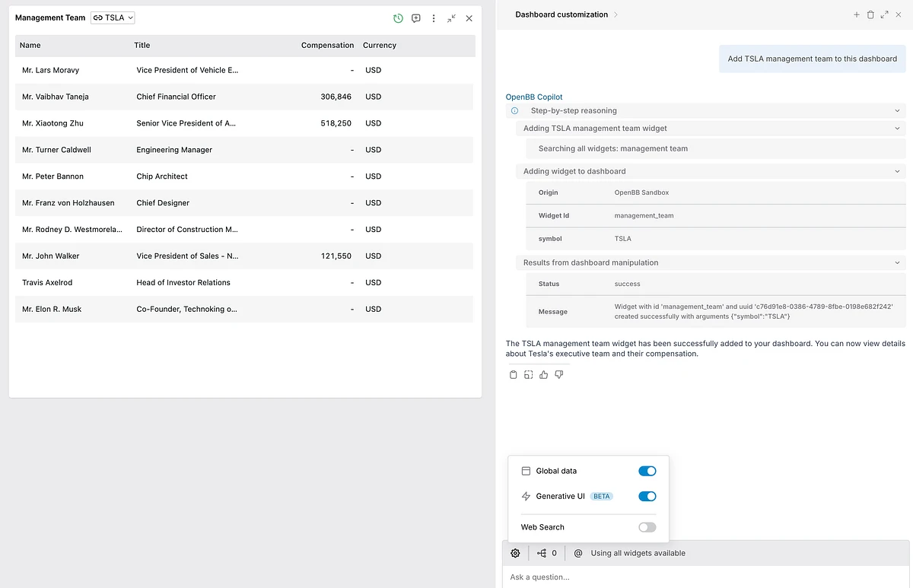913x588 pixels.
Task: Collapse the Adding widget to dashboard section
Action: coord(896,171)
